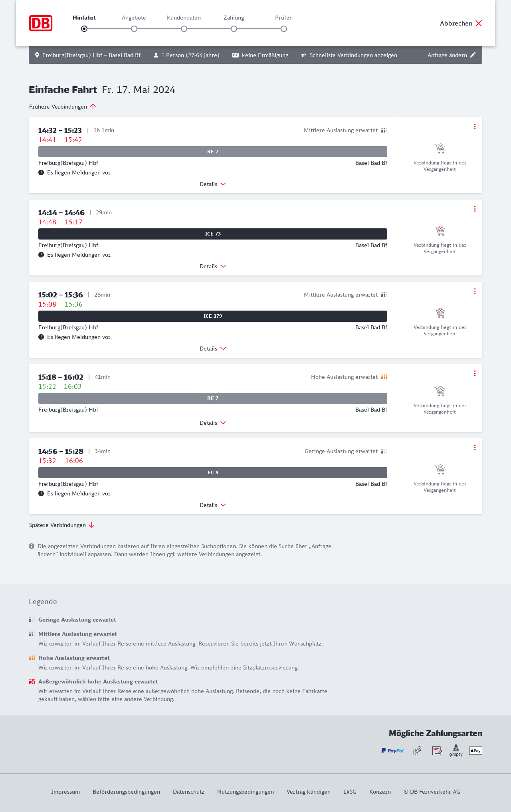This screenshot has height=812, width=511.
Task: Click the ICE 73 train bar
Action: pos(213,234)
